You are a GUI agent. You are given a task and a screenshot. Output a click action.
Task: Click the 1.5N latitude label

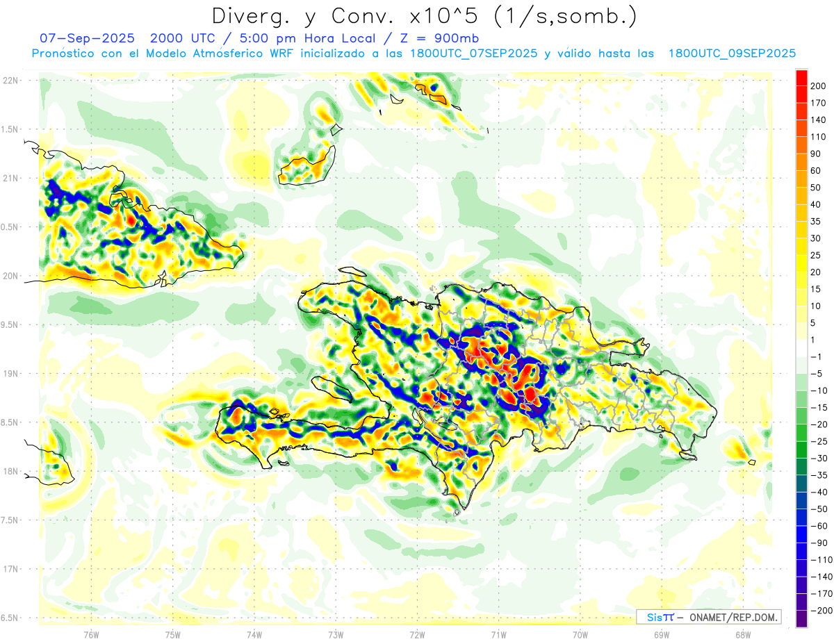(x=10, y=129)
